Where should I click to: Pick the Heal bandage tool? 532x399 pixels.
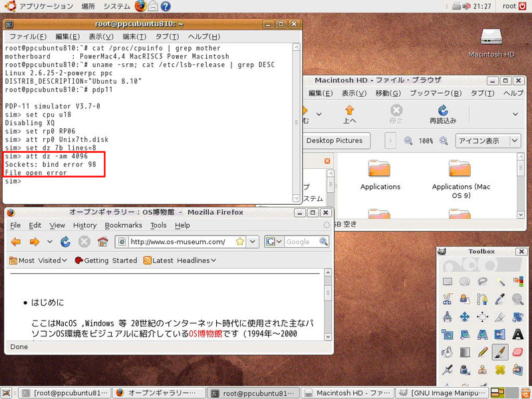point(500,370)
